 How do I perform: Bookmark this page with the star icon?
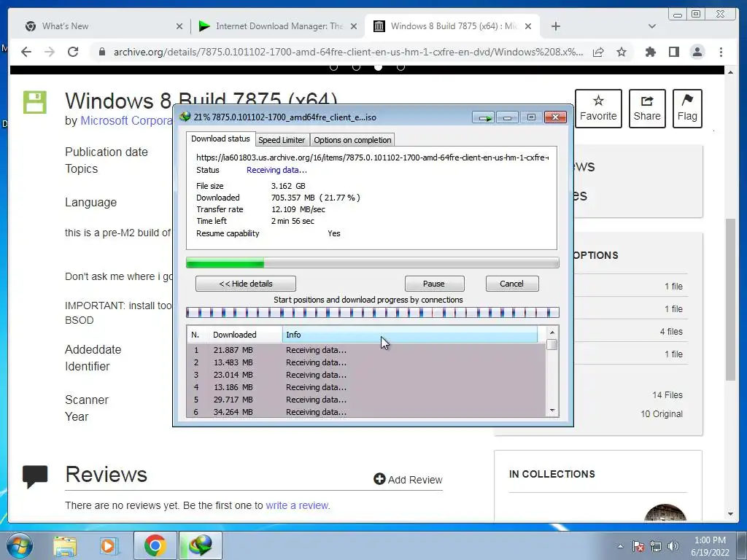click(x=622, y=52)
